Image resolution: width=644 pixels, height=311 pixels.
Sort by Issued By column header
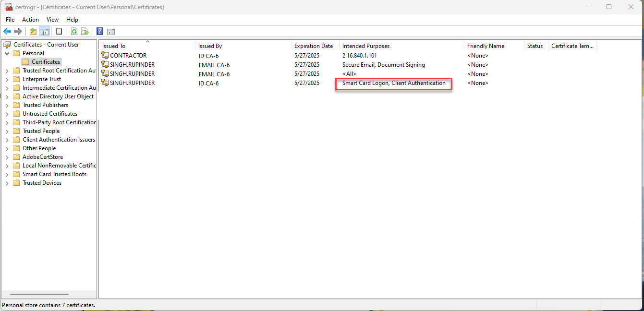click(x=243, y=46)
